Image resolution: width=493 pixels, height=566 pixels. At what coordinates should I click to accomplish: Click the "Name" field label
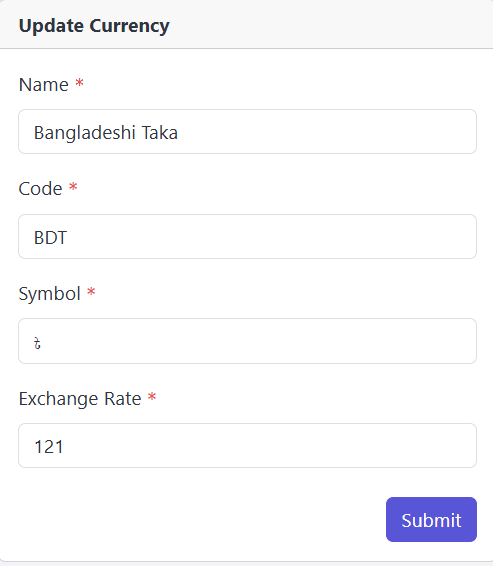click(x=43, y=85)
